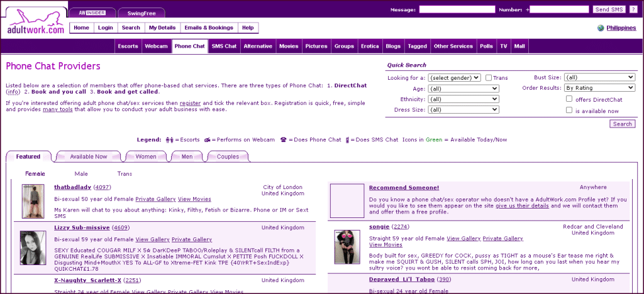This screenshot has height=294, width=644.
Task: Open the DirectChat info link
Action: point(13,92)
